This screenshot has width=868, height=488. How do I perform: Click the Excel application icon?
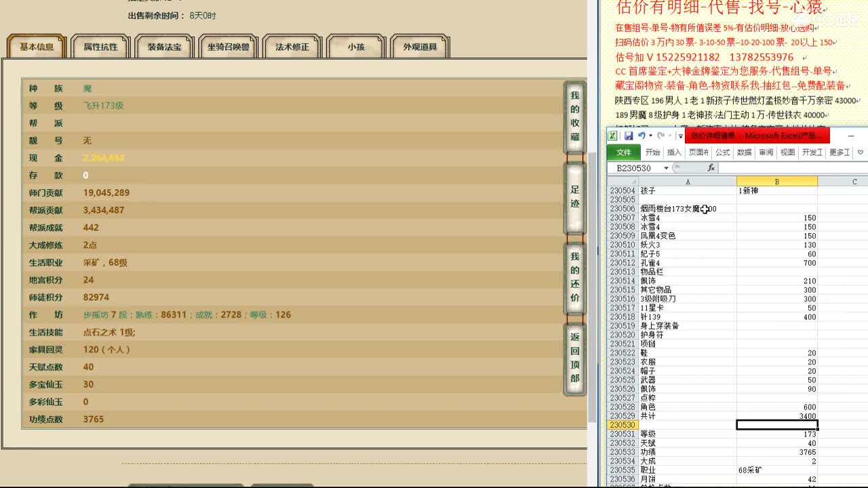[612, 136]
